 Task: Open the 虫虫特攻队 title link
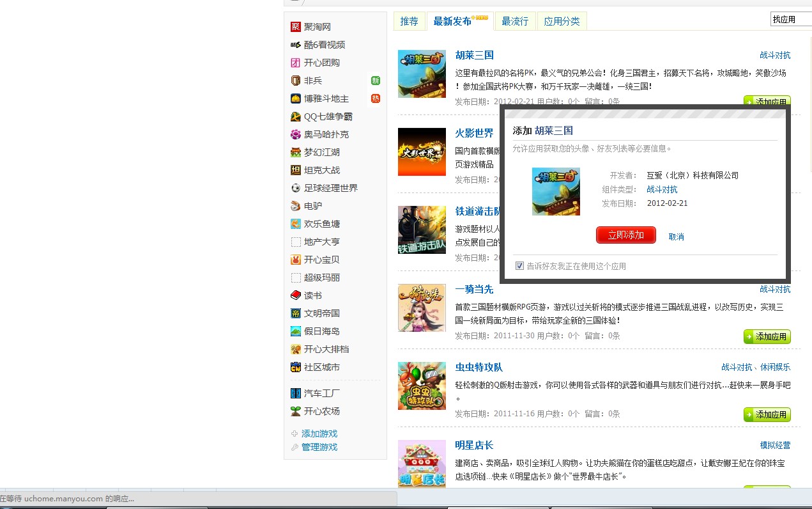pyautogui.click(x=479, y=367)
